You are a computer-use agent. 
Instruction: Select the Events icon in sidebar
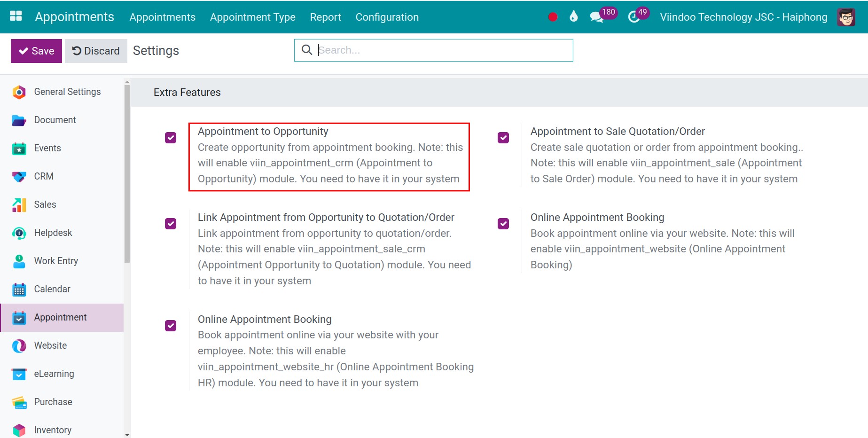[x=19, y=149]
